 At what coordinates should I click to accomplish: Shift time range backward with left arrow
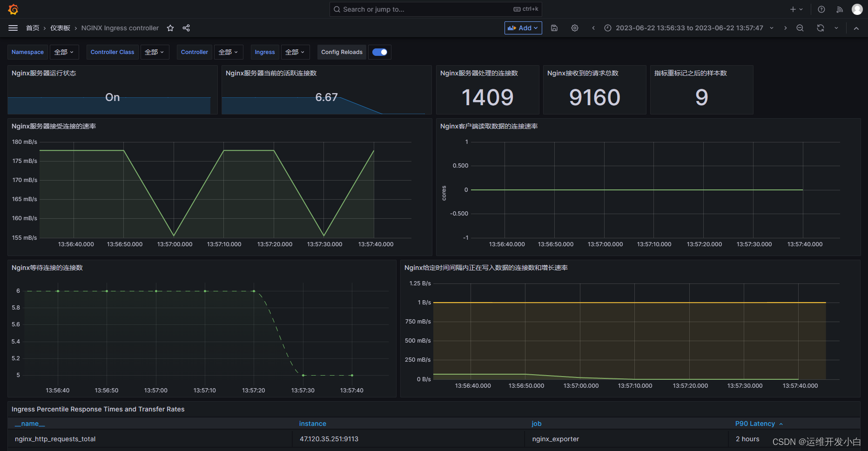(x=593, y=28)
